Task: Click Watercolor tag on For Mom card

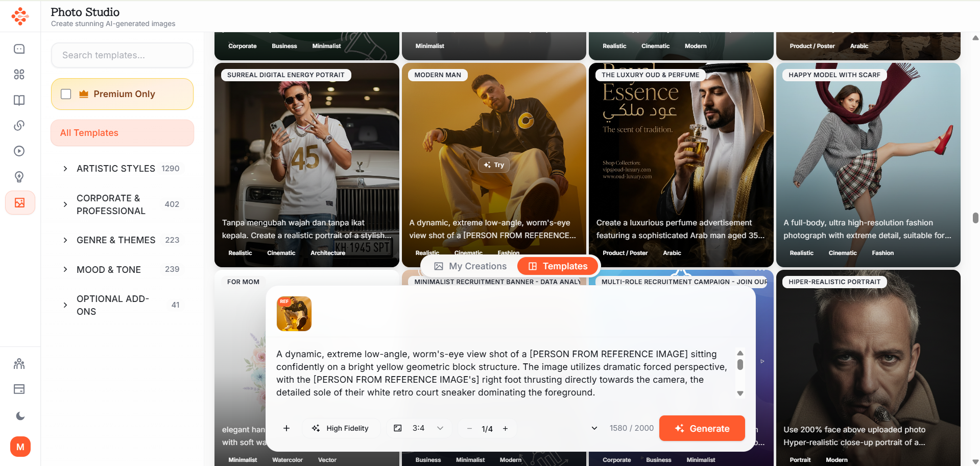Action: [x=288, y=460]
